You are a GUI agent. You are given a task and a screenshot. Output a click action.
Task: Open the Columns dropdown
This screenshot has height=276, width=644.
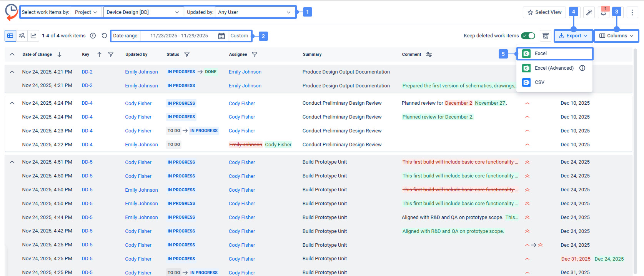pos(617,36)
